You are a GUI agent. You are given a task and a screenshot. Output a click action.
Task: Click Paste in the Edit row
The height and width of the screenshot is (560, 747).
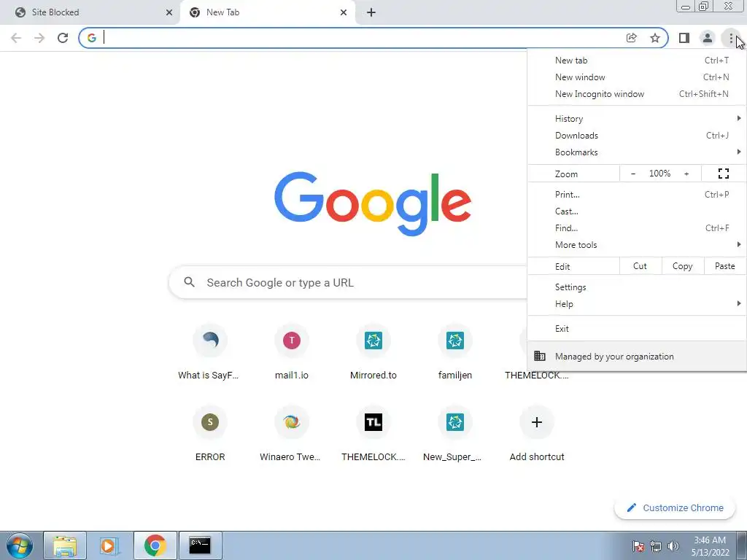pyautogui.click(x=725, y=266)
